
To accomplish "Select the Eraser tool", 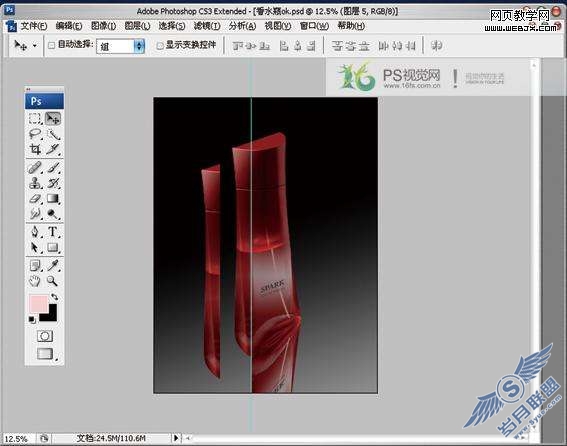I will [x=35, y=199].
